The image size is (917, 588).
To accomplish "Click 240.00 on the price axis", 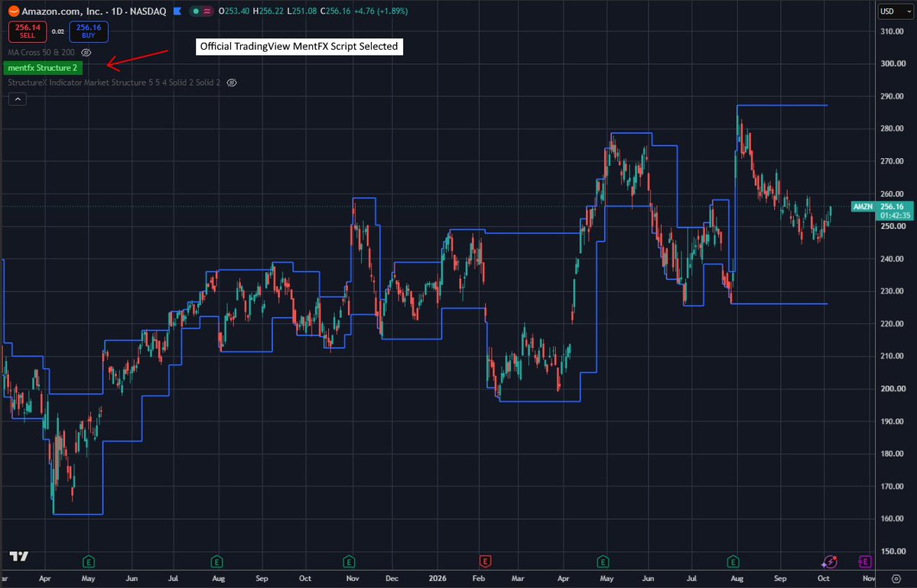I will coord(892,259).
